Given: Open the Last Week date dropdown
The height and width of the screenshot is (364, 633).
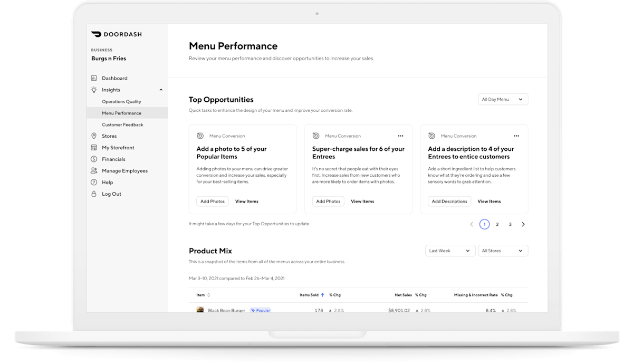Looking at the screenshot, I should [450, 251].
